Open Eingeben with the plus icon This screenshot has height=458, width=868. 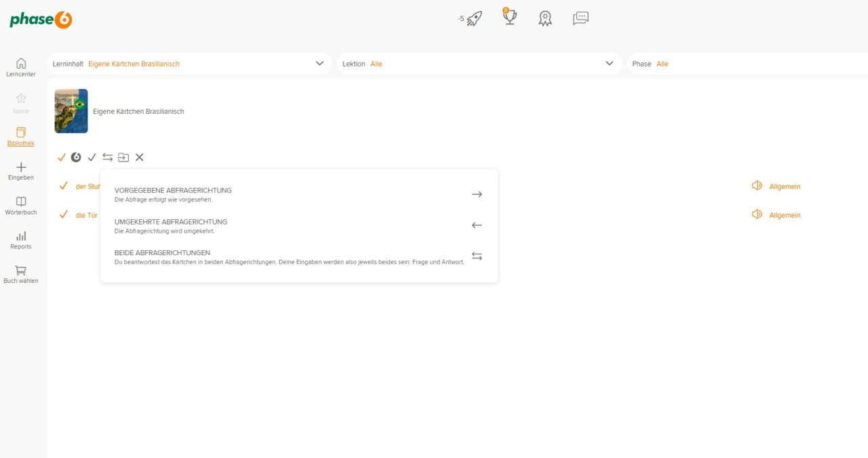coord(21,171)
